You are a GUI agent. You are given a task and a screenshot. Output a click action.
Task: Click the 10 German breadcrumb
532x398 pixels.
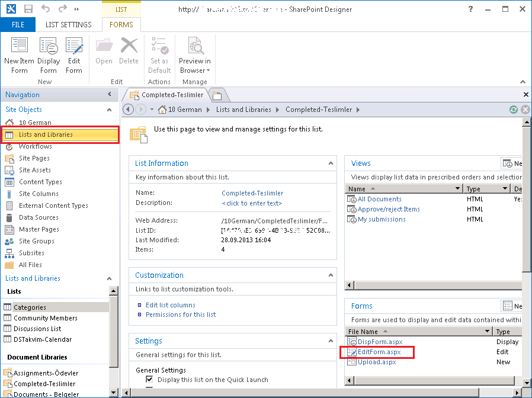[185, 110]
